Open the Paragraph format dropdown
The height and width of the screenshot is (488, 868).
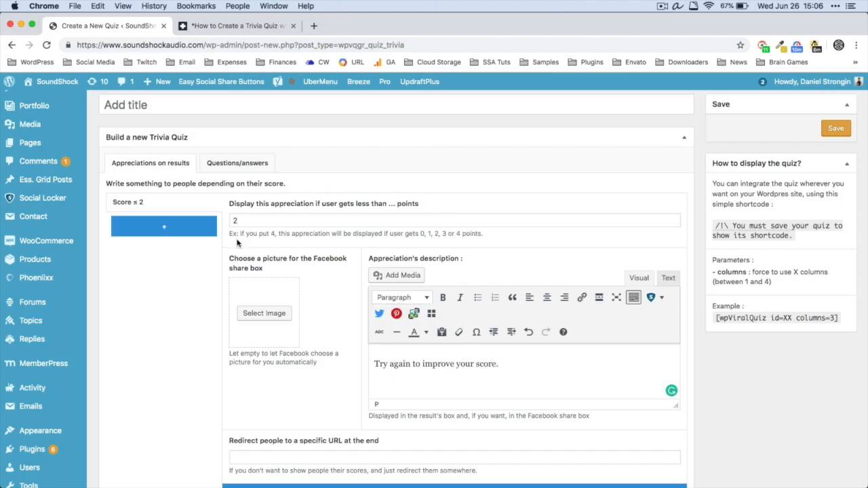pyautogui.click(x=402, y=298)
